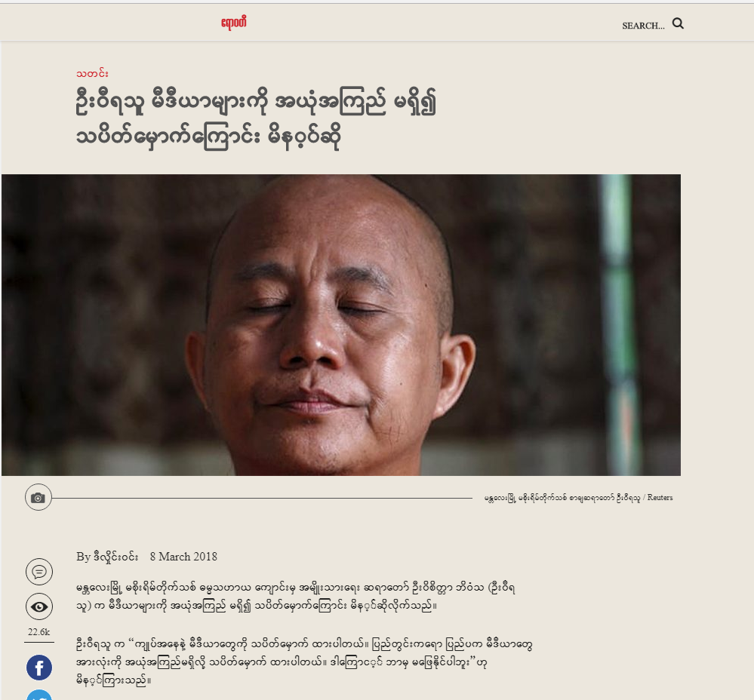Click the red Irrawaddy logo in header

[x=234, y=23]
